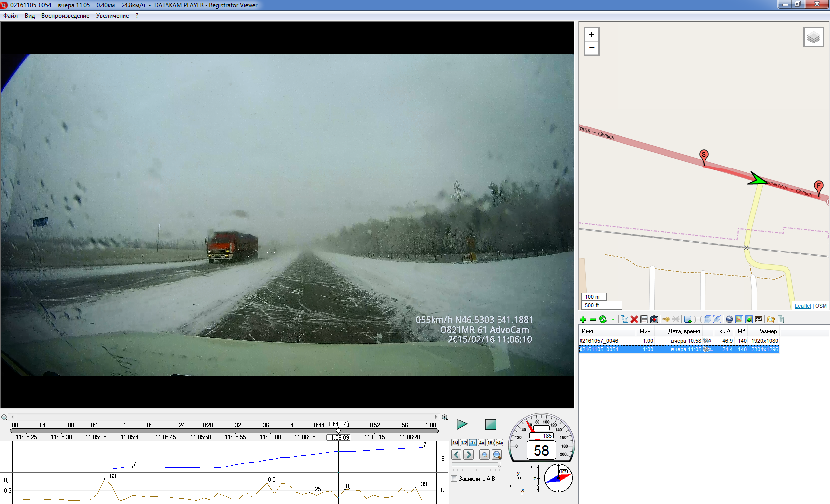Zoom in the map with plus button
The height and width of the screenshot is (504, 830).
[x=591, y=35]
